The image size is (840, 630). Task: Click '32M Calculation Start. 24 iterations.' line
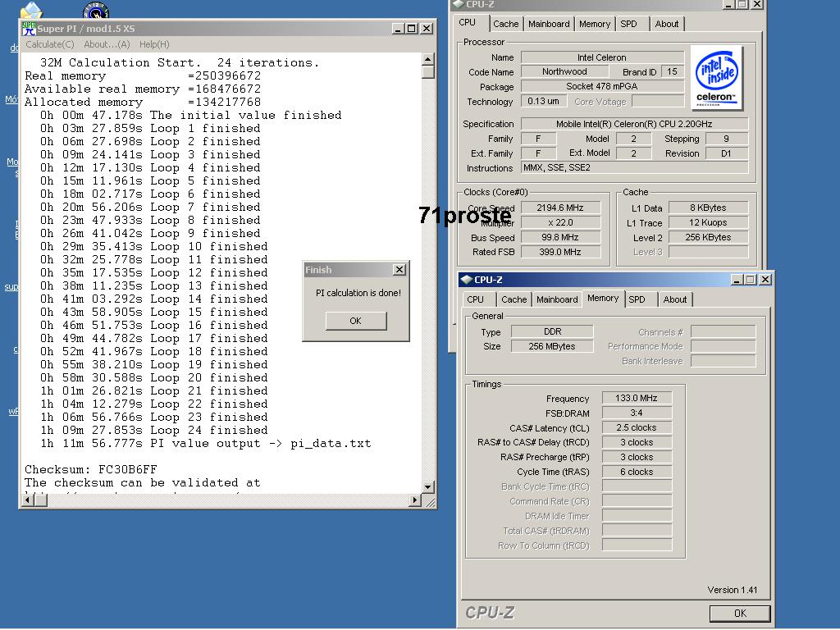(180, 62)
